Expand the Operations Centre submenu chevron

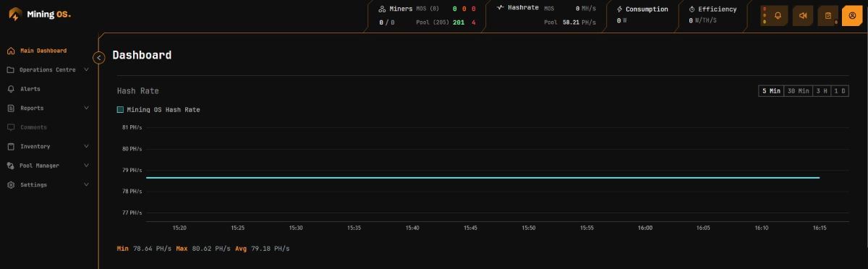point(87,70)
